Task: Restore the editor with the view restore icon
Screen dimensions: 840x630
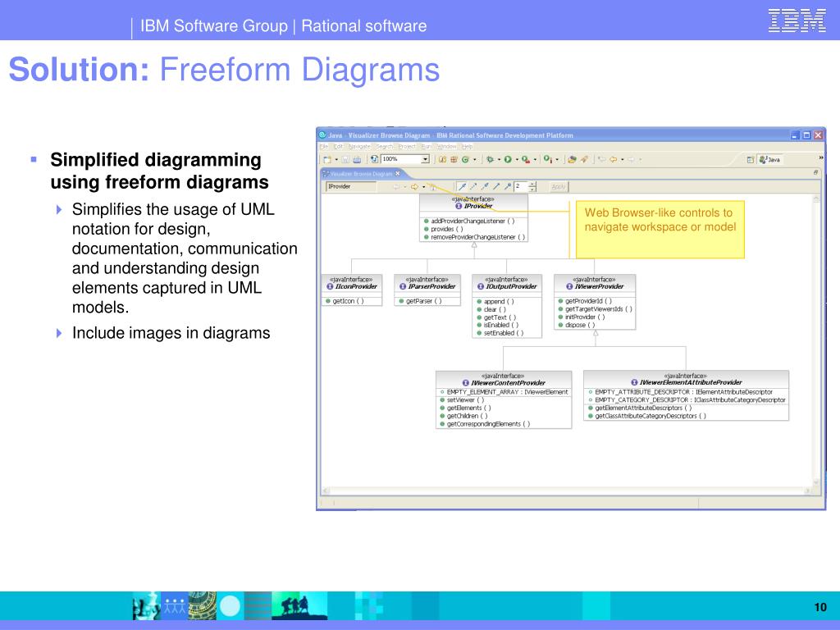Action: 815,172
